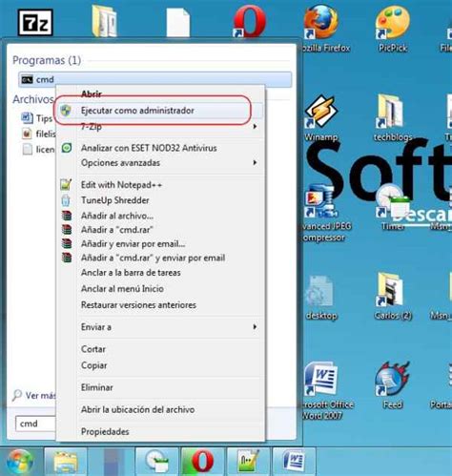Click the Programas (1) heading

coord(47,60)
